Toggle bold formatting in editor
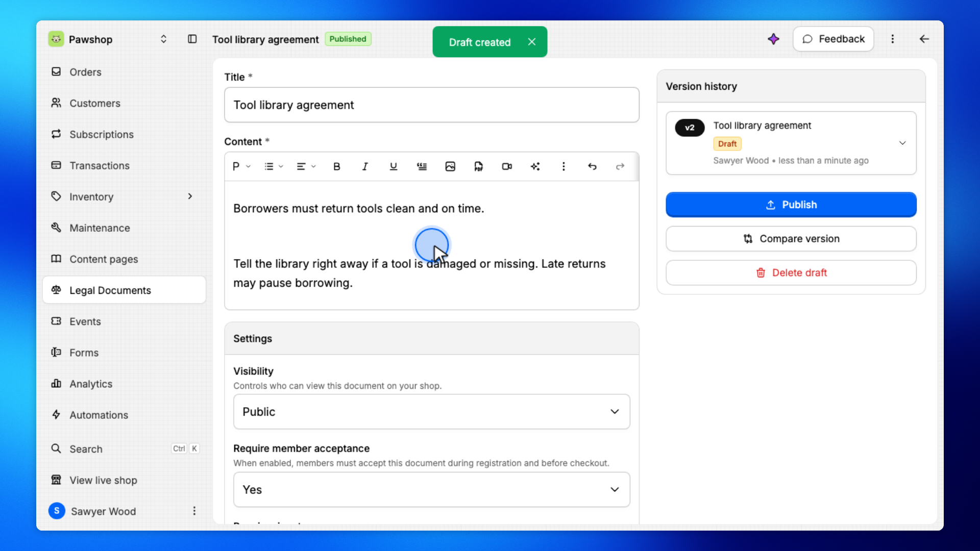This screenshot has width=980, height=551. point(337,166)
